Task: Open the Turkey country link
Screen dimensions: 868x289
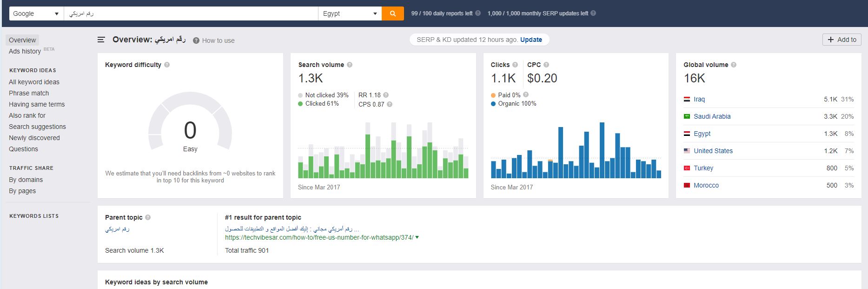Action: coord(703,168)
